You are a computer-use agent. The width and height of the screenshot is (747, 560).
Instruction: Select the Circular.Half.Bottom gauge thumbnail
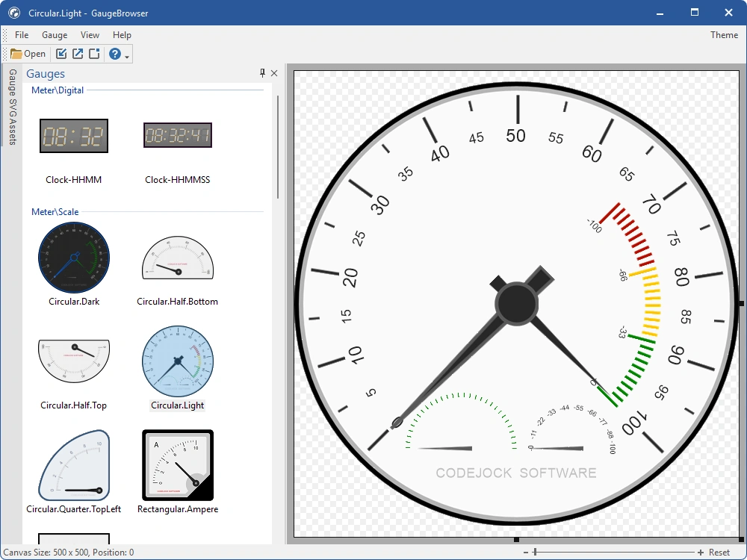pos(177,258)
